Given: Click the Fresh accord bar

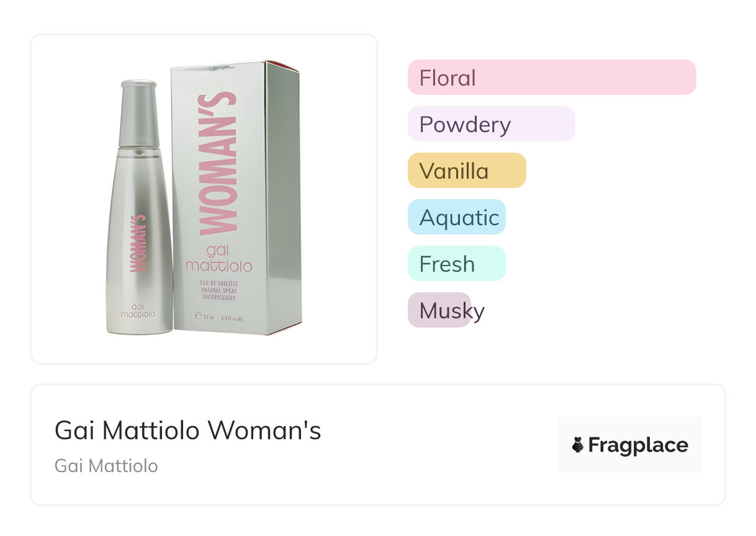Looking at the screenshot, I should (x=457, y=264).
